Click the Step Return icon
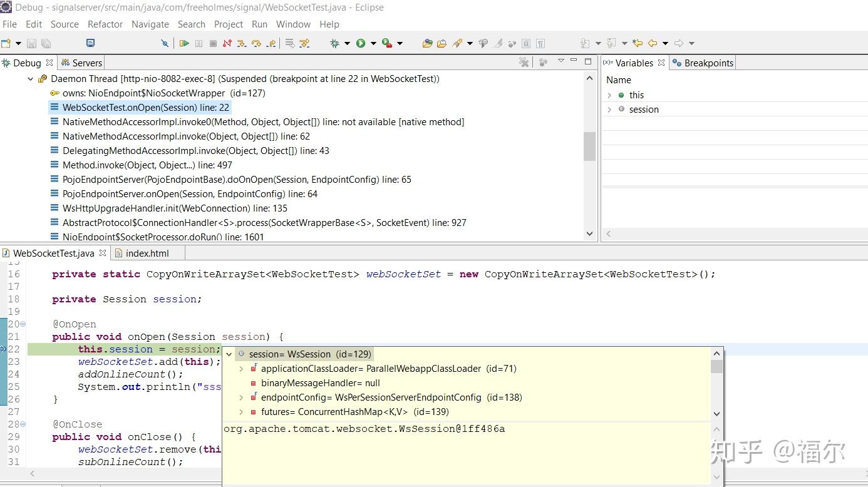Viewport: 868px width, 487px height. click(271, 43)
